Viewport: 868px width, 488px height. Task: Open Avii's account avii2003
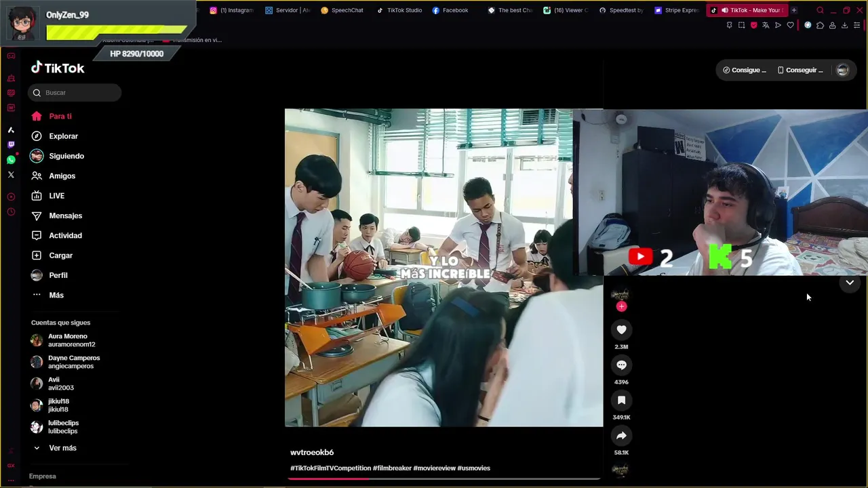(52, 384)
